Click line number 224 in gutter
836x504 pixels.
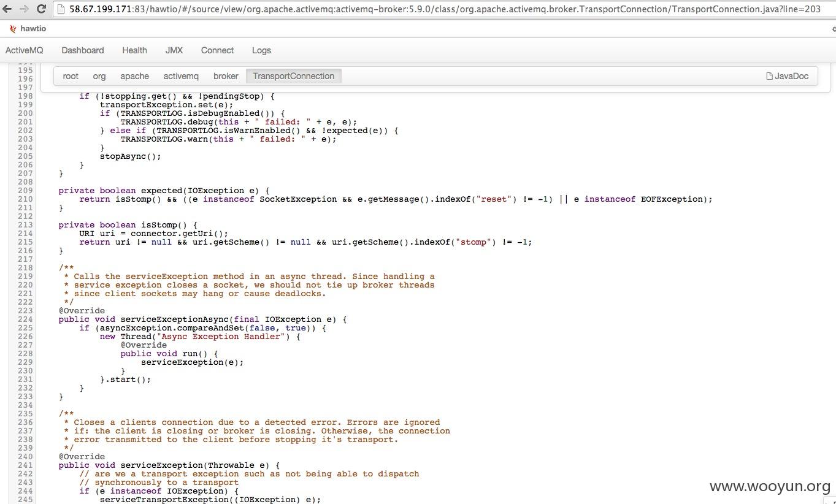click(x=25, y=319)
